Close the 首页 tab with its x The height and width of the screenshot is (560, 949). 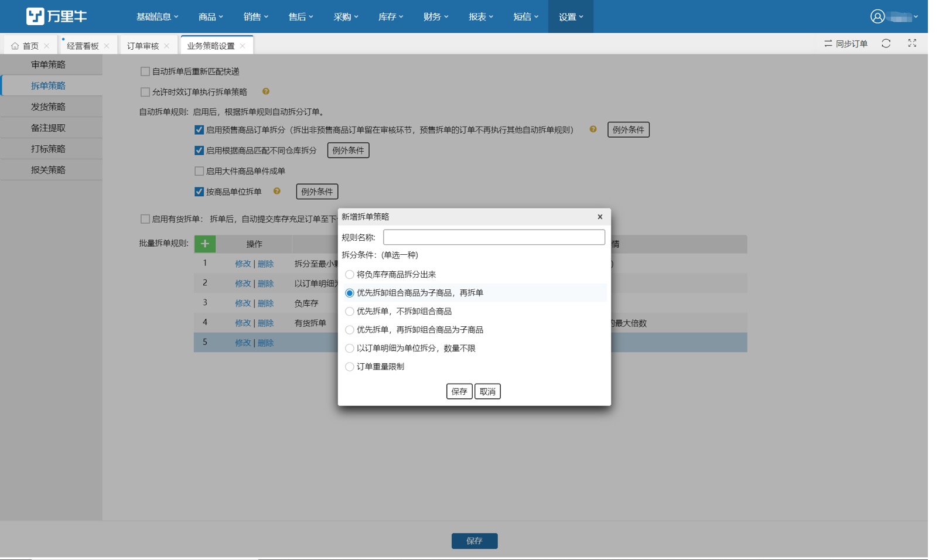47,46
